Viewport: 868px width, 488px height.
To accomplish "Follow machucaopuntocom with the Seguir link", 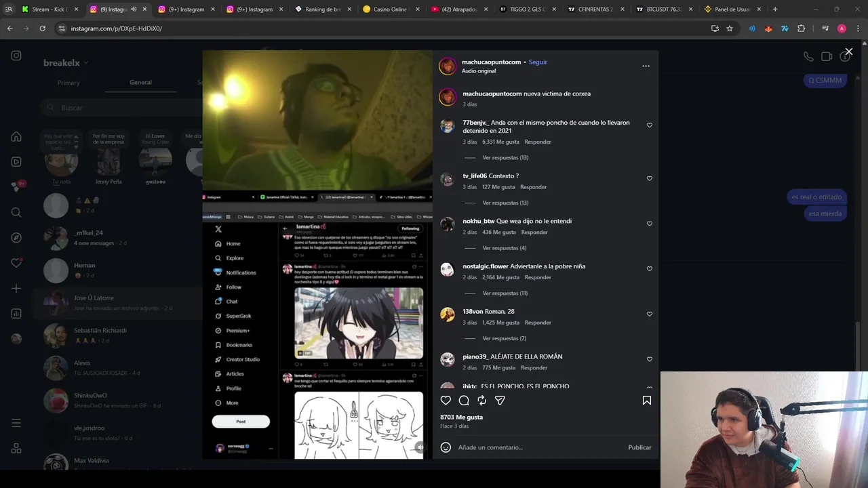I will click(x=538, y=62).
